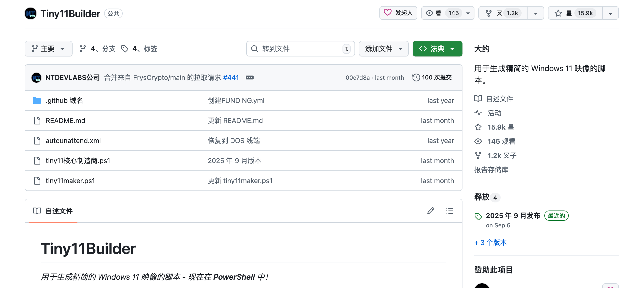The width and height of the screenshot is (644, 288).
Task: Open the fork options dropdown arrow
Action: click(x=536, y=13)
